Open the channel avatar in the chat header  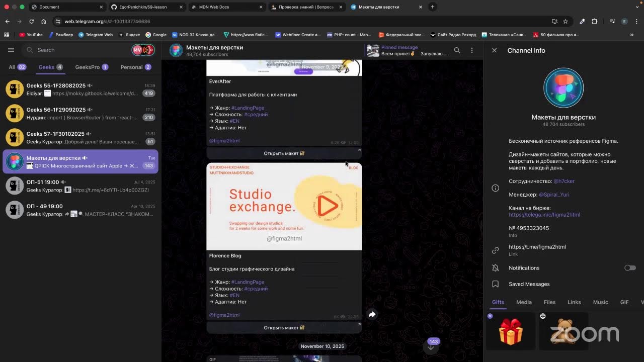tap(176, 50)
